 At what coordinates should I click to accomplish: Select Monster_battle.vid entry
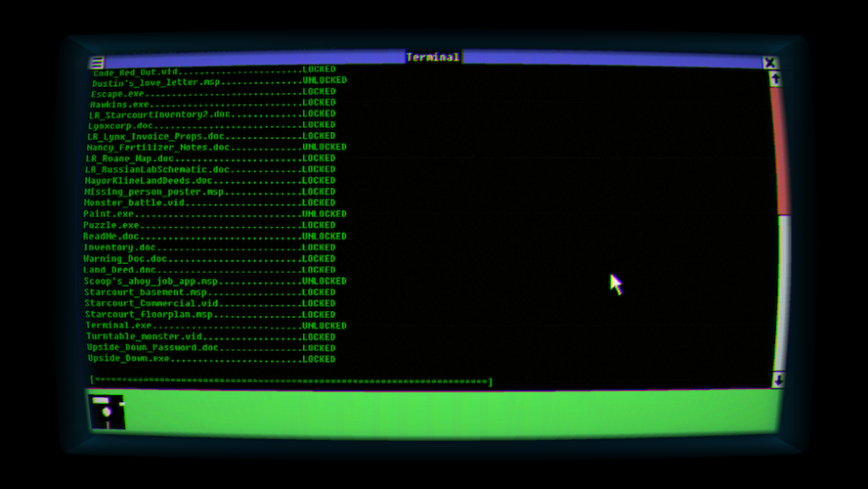tap(209, 203)
